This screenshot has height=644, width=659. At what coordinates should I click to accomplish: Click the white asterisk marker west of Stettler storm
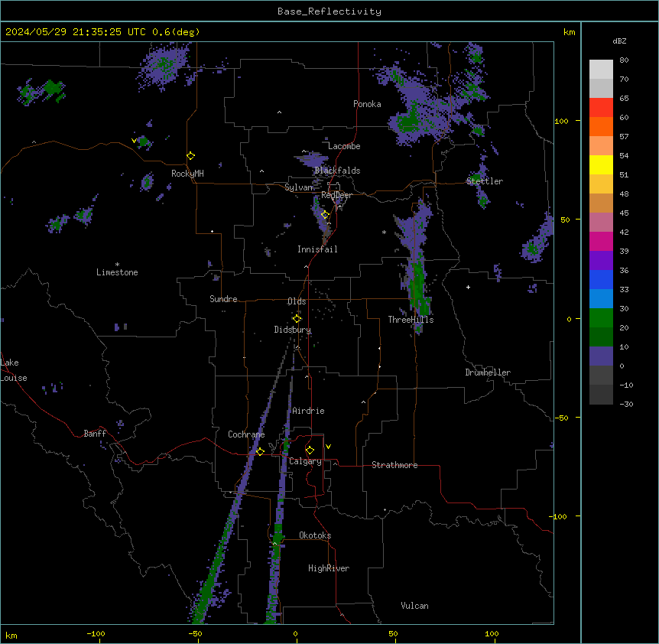[x=384, y=232]
